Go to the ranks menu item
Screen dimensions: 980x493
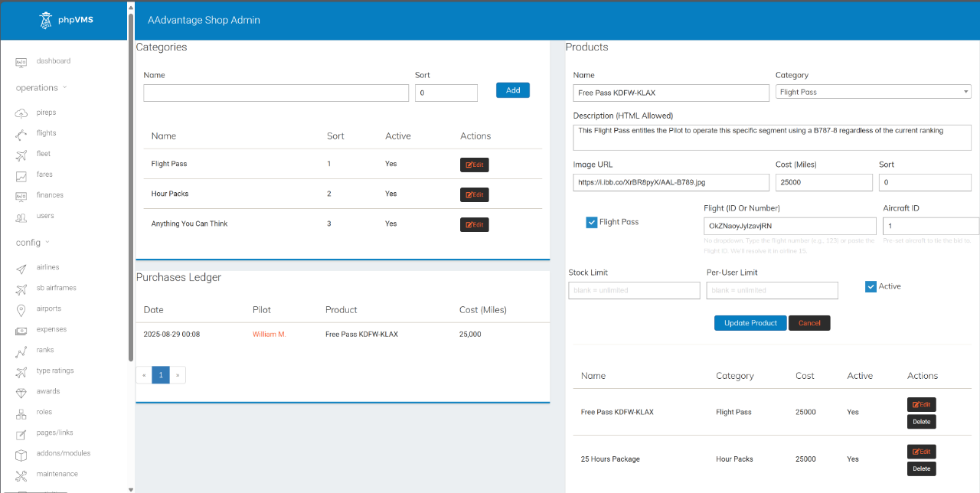coord(44,351)
